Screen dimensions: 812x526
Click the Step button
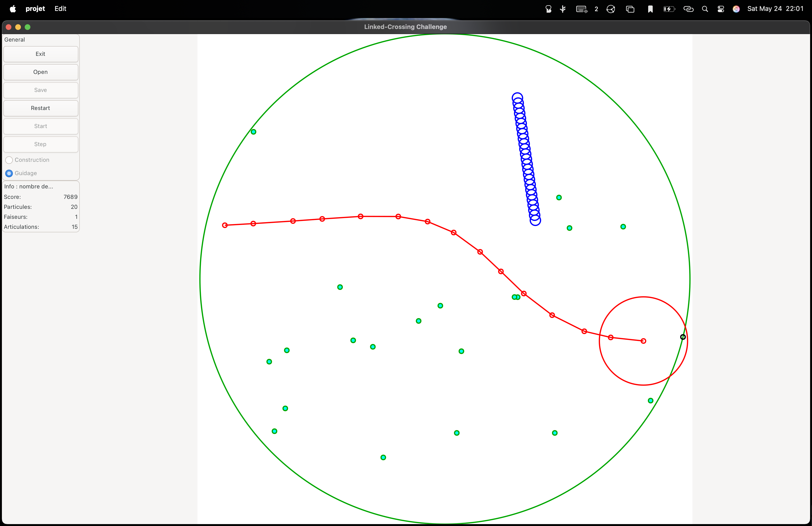coord(41,144)
